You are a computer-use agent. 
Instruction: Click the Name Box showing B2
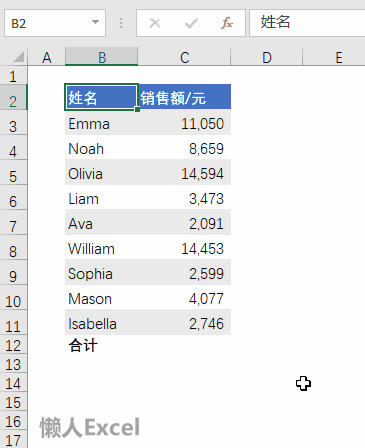point(55,23)
